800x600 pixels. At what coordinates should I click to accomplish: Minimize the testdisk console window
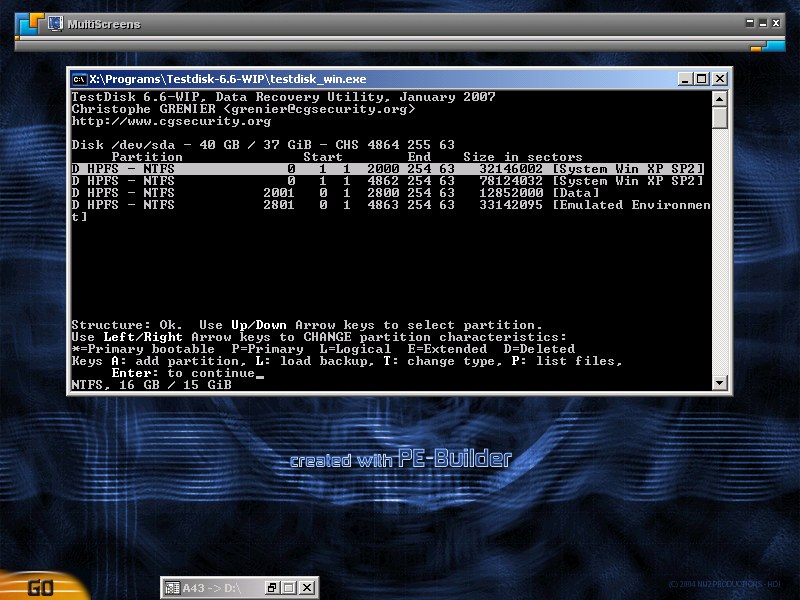[685, 79]
